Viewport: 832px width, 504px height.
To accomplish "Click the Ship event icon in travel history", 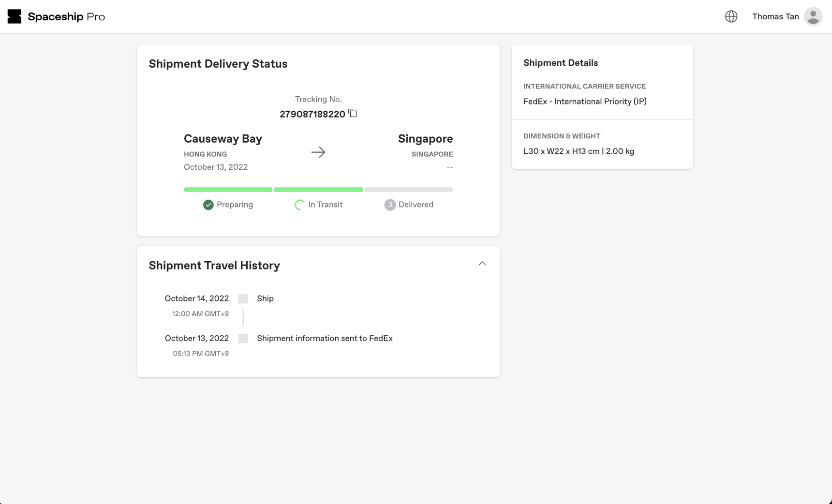I will point(242,298).
